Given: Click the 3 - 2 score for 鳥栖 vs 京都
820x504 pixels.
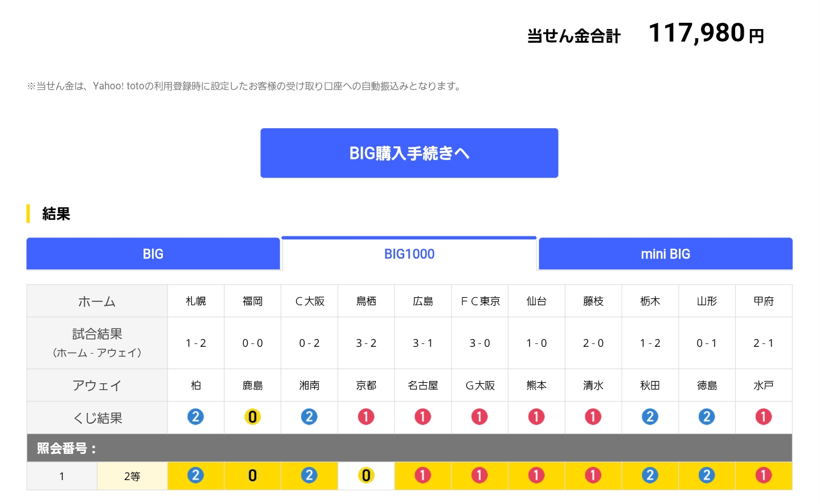Looking at the screenshot, I should click(366, 343).
